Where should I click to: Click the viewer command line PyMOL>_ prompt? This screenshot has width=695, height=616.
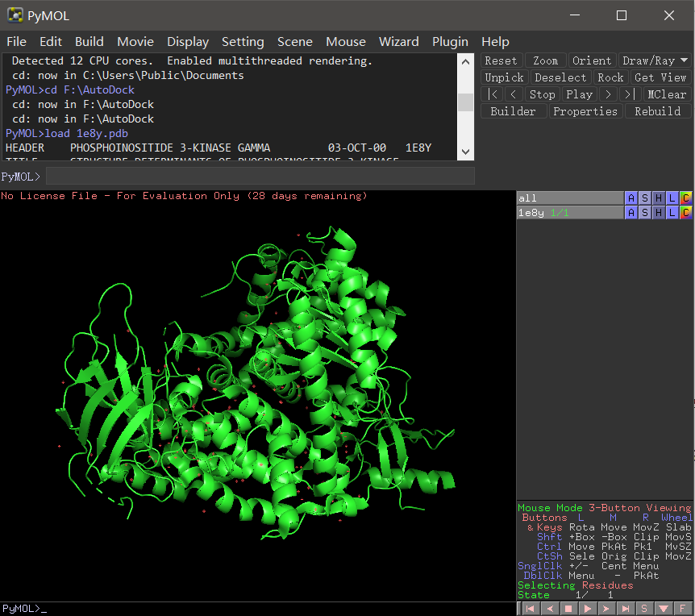click(25, 609)
